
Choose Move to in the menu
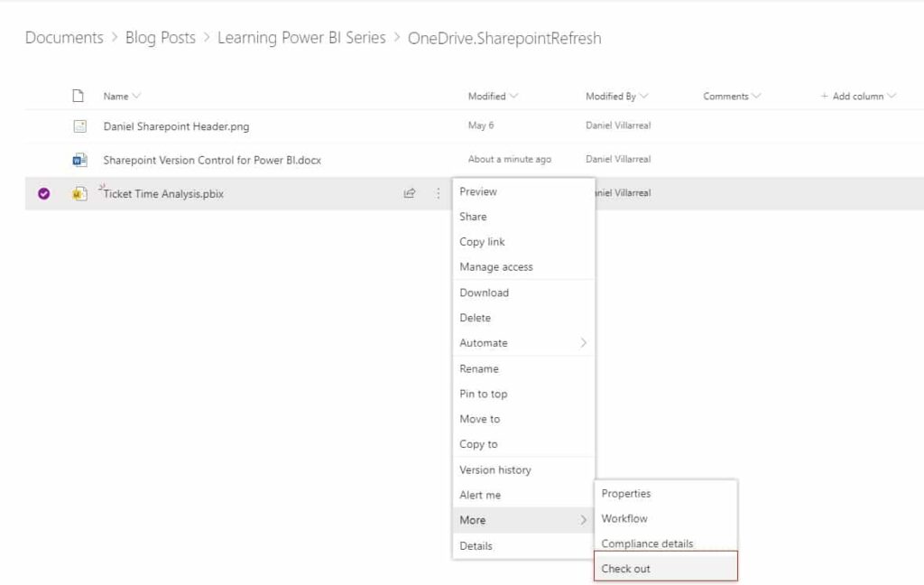point(523,419)
